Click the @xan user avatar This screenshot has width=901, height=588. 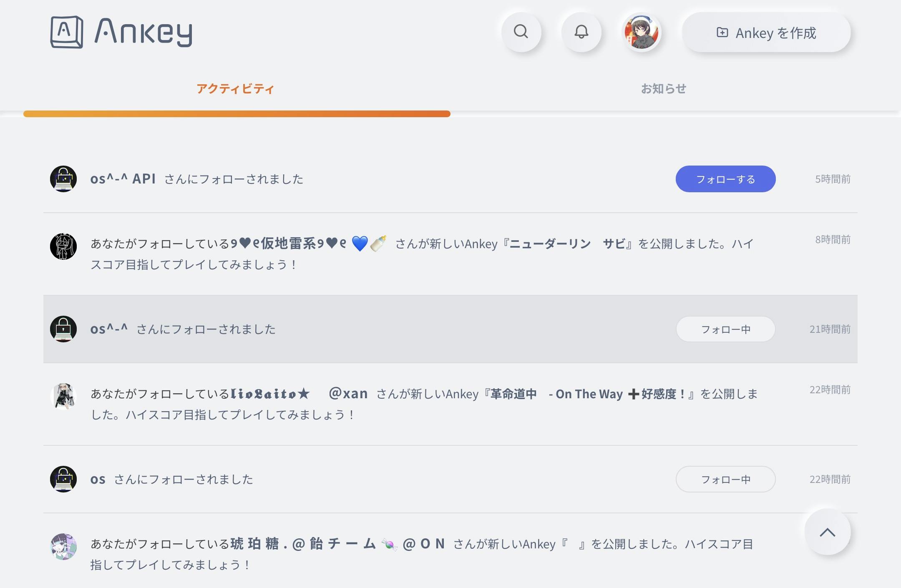pyautogui.click(x=63, y=397)
